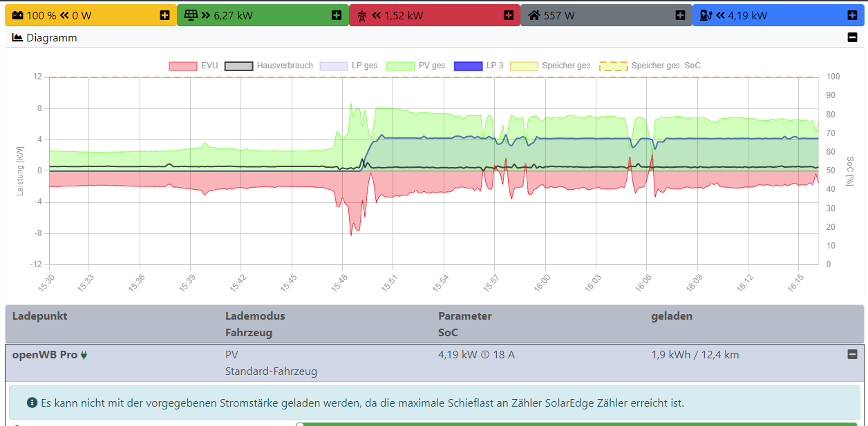Click the PV charge mode label

(232, 355)
